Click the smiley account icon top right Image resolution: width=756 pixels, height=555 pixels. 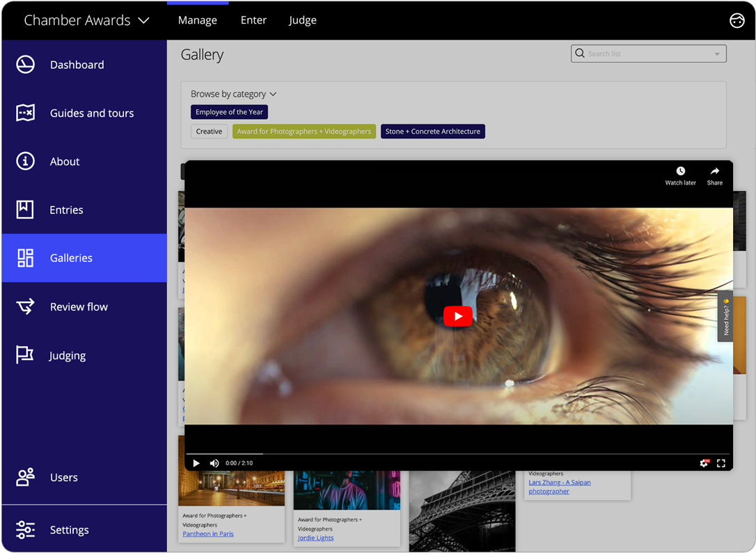[737, 20]
